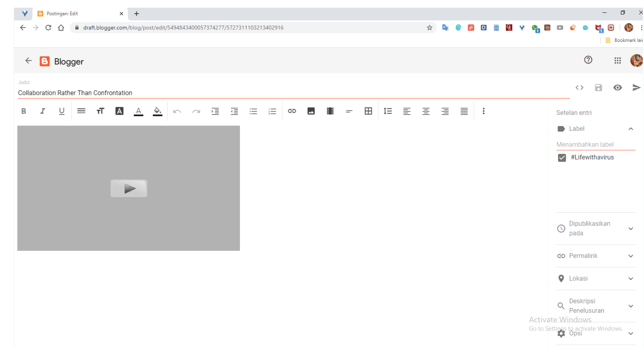
Task: Click the insert link icon
Action: 292,111
